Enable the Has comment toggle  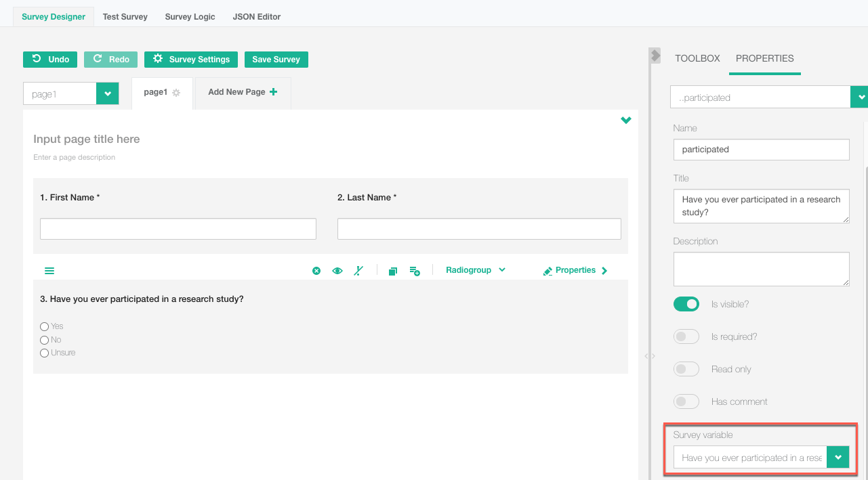pos(686,402)
